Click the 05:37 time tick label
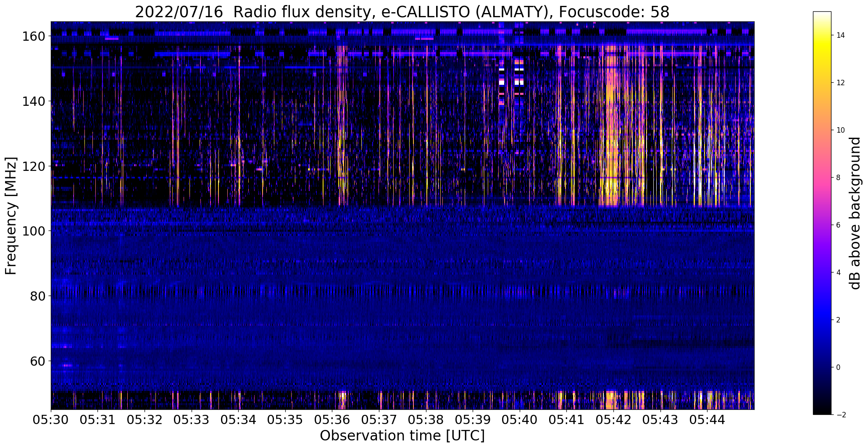The height and width of the screenshot is (448, 868). [x=379, y=420]
